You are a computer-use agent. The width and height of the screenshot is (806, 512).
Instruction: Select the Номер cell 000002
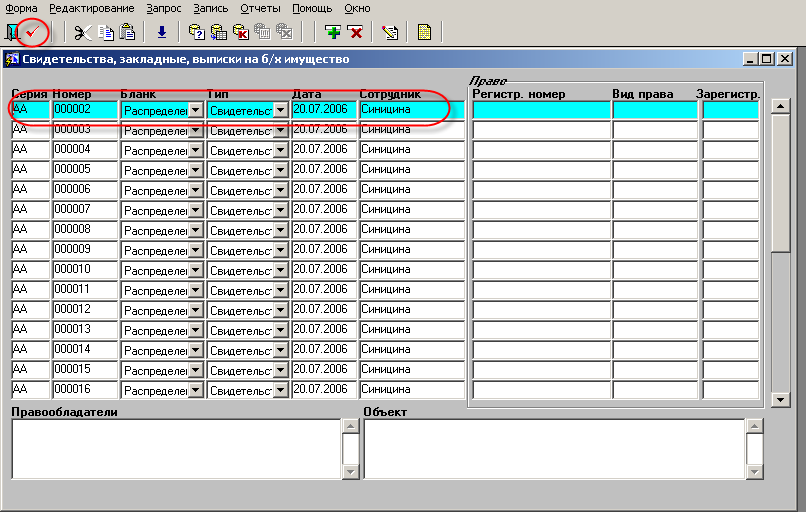click(85, 110)
